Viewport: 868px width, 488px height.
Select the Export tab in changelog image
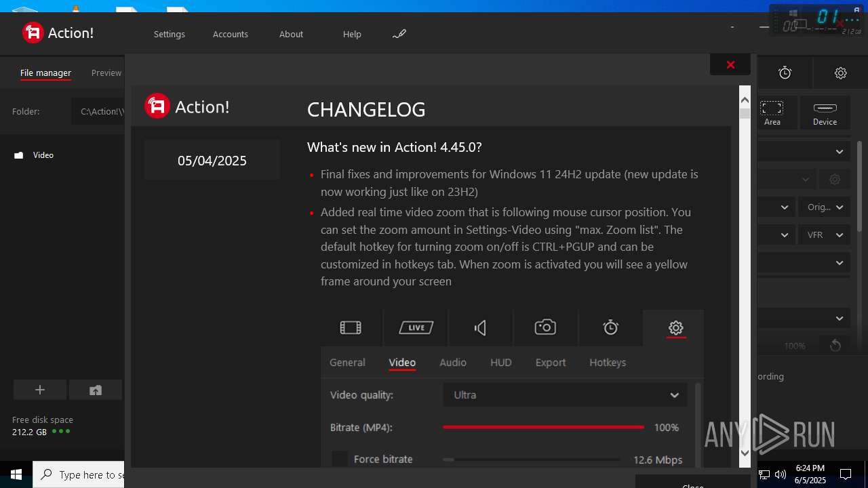point(551,363)
